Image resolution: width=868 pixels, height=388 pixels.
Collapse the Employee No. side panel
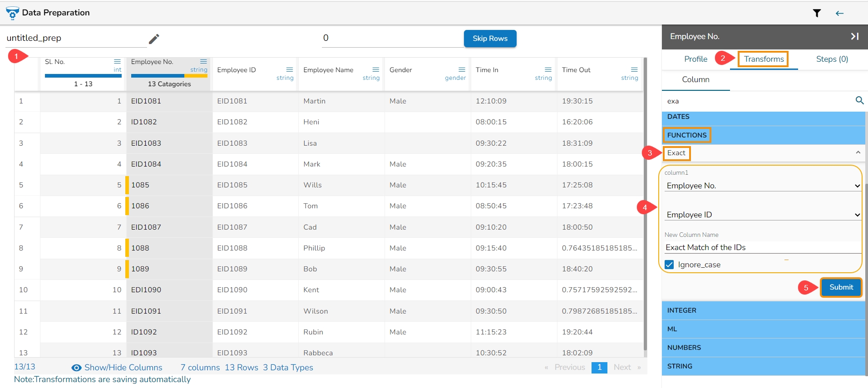[x=854, y=36]
